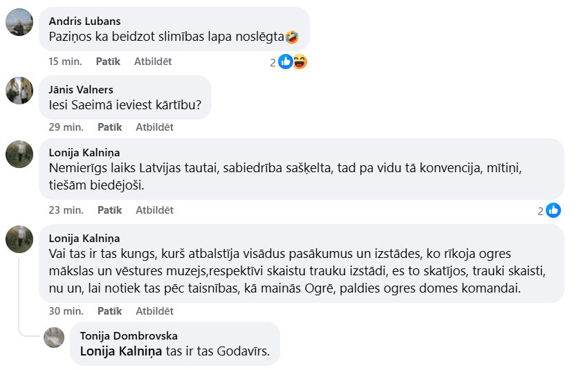
Task: Like the Nemierīgs laiks comment
Action: point(109,210)
